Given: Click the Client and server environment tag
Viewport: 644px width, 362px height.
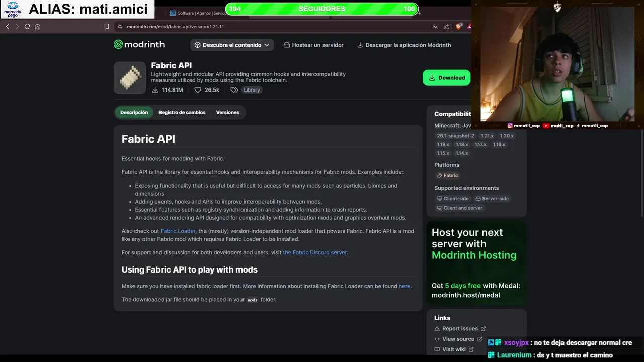Looking at the screenshot, I should coord(460,208).
